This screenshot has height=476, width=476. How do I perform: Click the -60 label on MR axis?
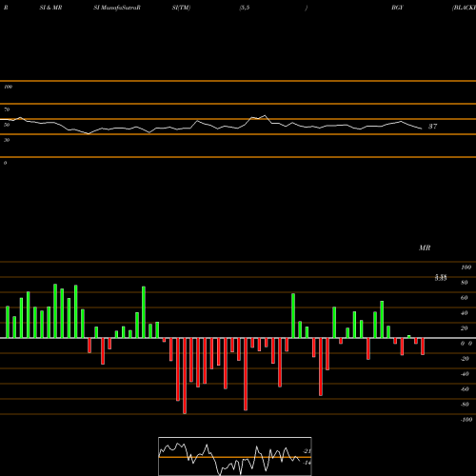(465, 389)
